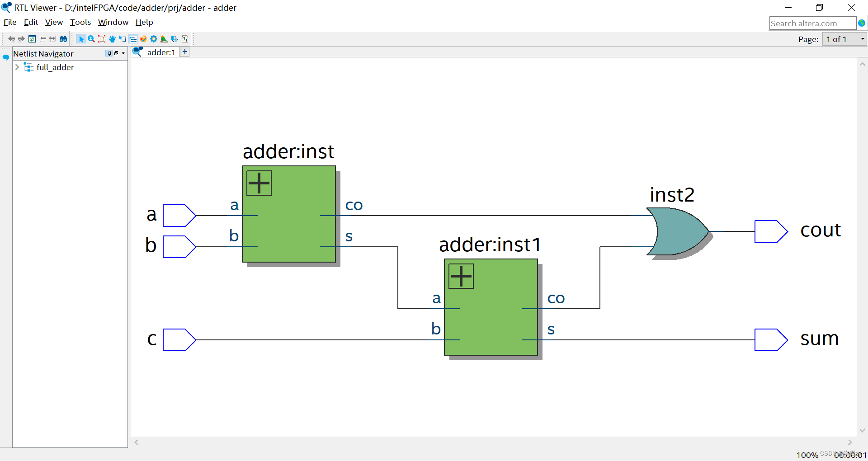Activate the Selection arrow tool
868x461 pixels.
coord(81,39)
